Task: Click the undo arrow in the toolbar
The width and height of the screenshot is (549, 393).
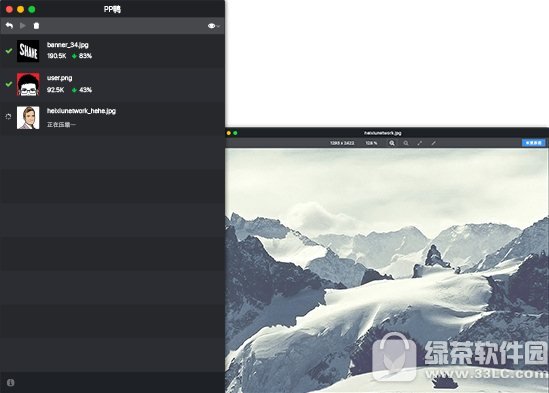Action: pos(9,26)
